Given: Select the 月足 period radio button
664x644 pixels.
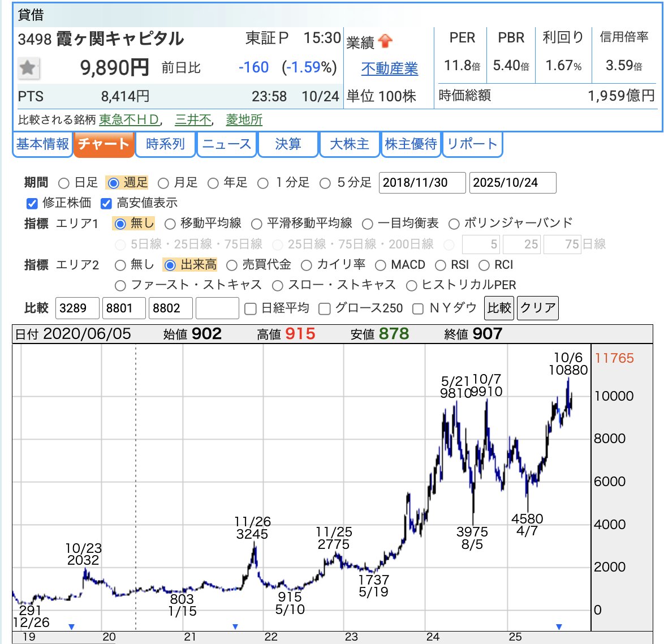Looking at the screenshot, I should pyautogui.click(x=164, y=183).
